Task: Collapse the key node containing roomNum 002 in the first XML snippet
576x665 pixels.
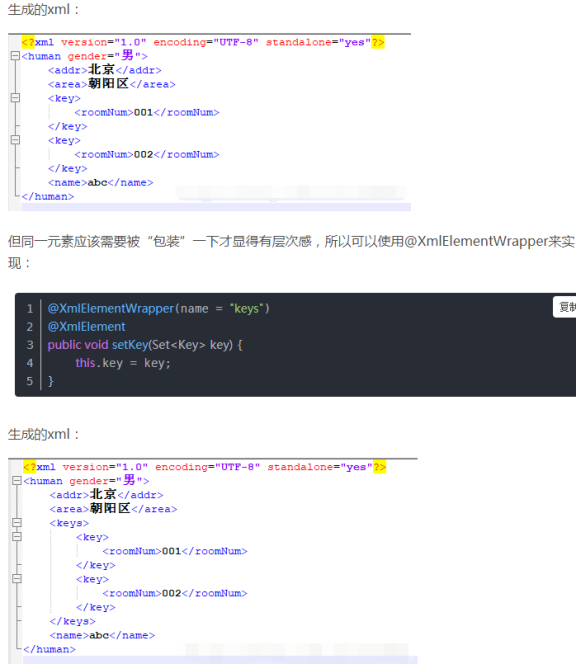Action: click(x=15, y=140)
